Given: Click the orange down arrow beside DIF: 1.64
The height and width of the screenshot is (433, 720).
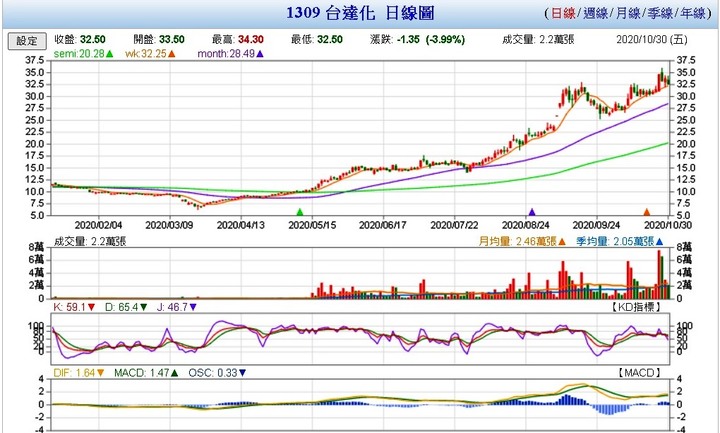Looking at the screenshot, I should pyautogui.click(x=101, y=373).
